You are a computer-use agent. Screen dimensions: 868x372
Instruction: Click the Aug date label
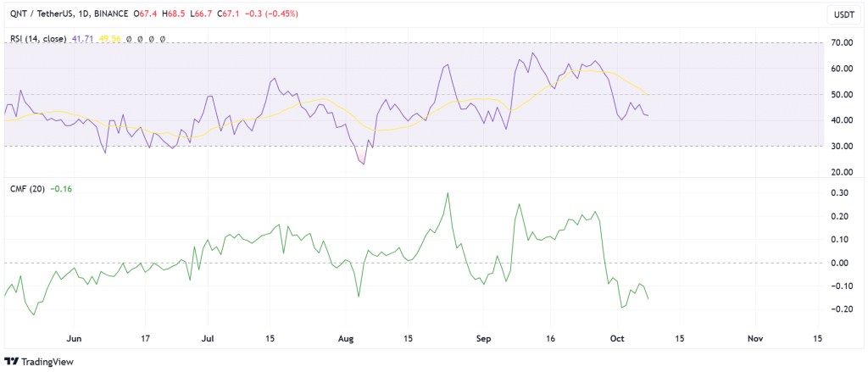pyautogui.click(x=346, y=338)
